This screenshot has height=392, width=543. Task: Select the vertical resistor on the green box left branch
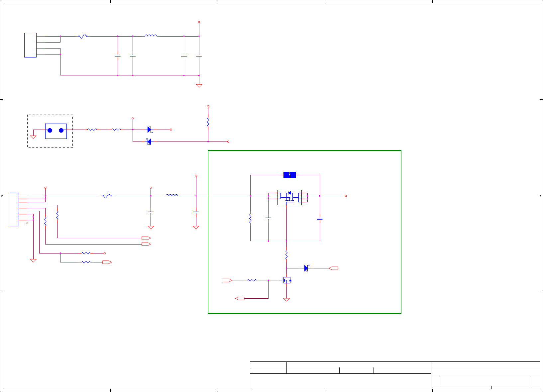250,219
